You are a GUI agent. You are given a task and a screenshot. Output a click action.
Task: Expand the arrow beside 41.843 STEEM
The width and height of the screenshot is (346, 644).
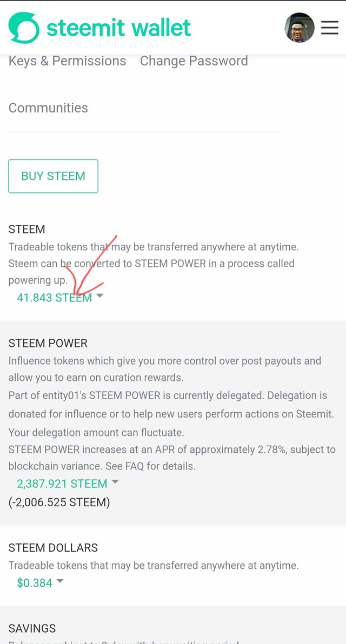pyautogui.click(x=99, y=296)
